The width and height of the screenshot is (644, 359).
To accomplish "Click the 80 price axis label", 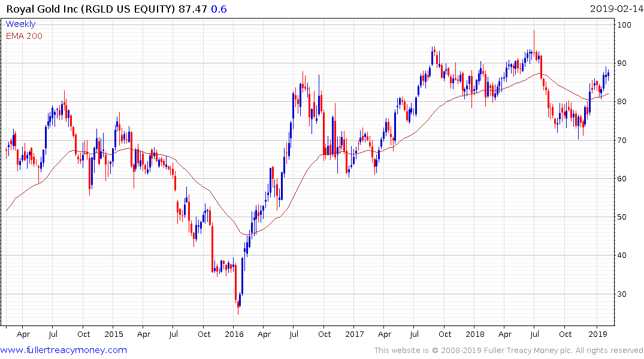I will coord(622,101).
